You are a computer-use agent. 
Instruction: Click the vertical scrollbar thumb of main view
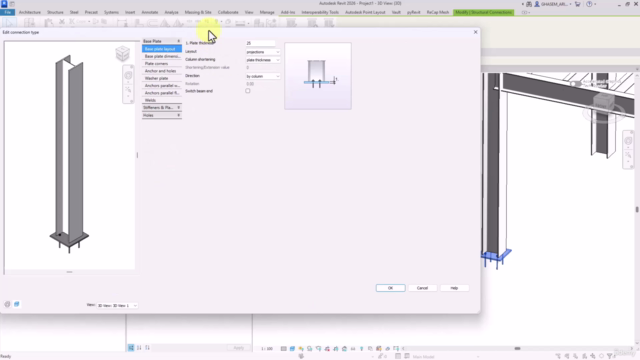tap(637, 210)
